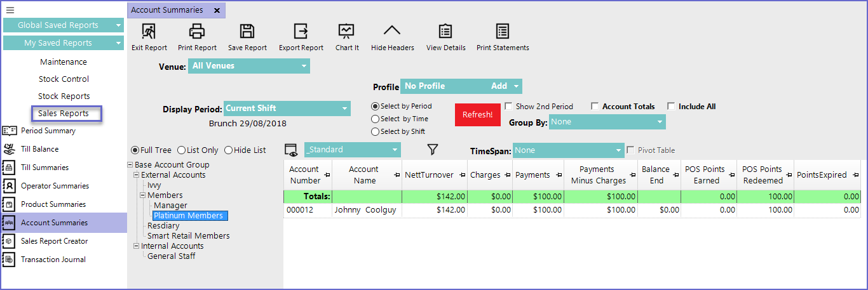Select the Select by Time radio button

tap(376, 119)
